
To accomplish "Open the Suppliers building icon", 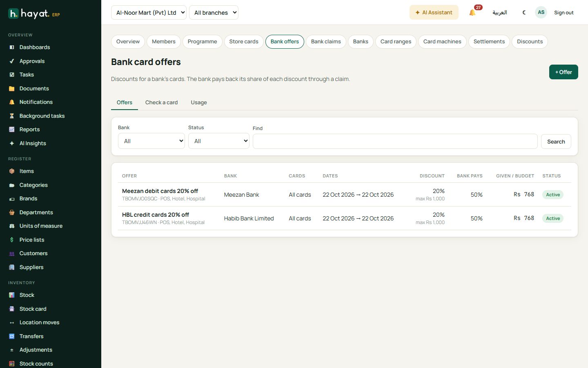I will tap(12, 267).
